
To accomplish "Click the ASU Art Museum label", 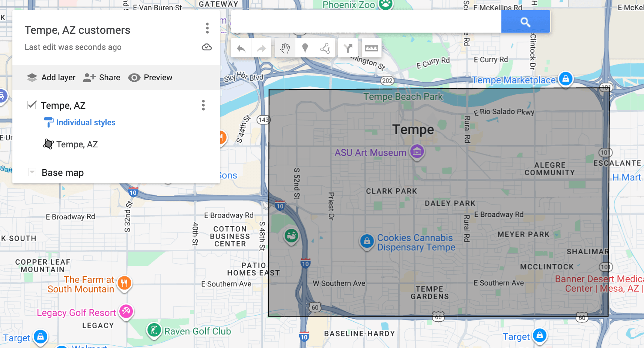I will tap(370, 153).
